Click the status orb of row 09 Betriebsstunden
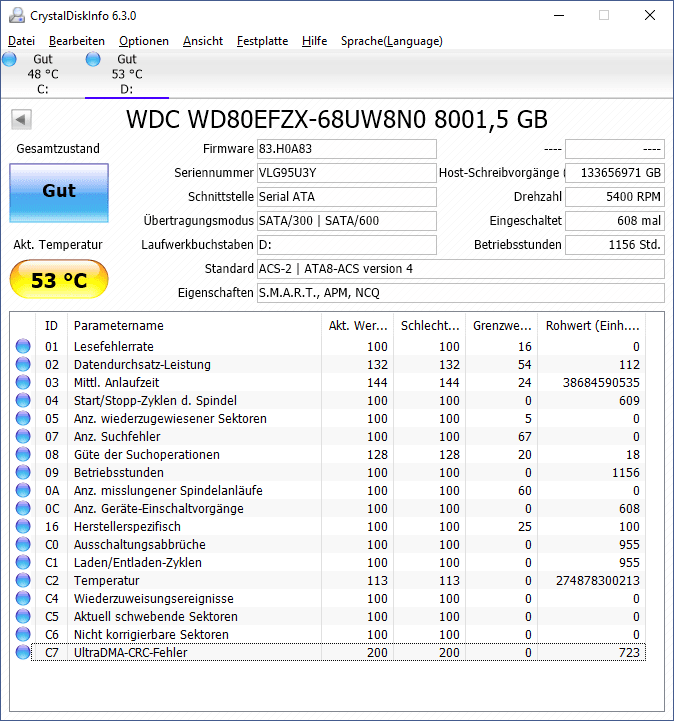674x721 pixels. [x=23, y=472]
